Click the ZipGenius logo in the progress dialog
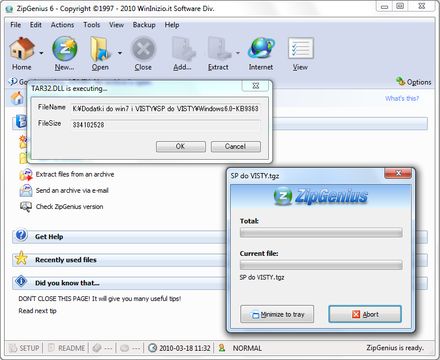This screenshot has width=440, height=360. (321, 196)
